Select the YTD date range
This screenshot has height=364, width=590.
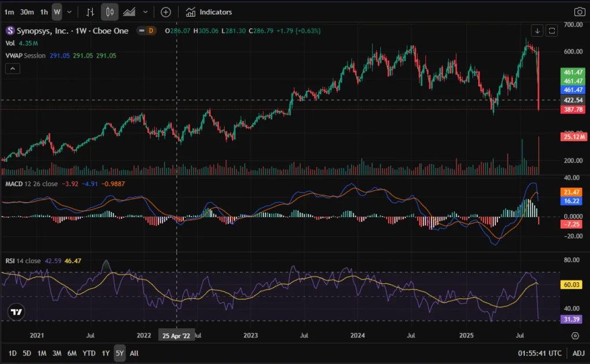[x=89, y=353]
